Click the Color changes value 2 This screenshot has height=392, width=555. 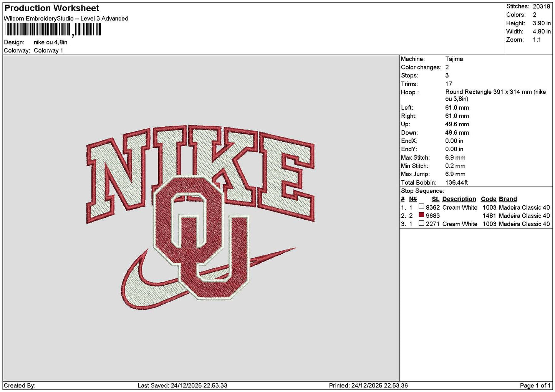tap(447, 67)
